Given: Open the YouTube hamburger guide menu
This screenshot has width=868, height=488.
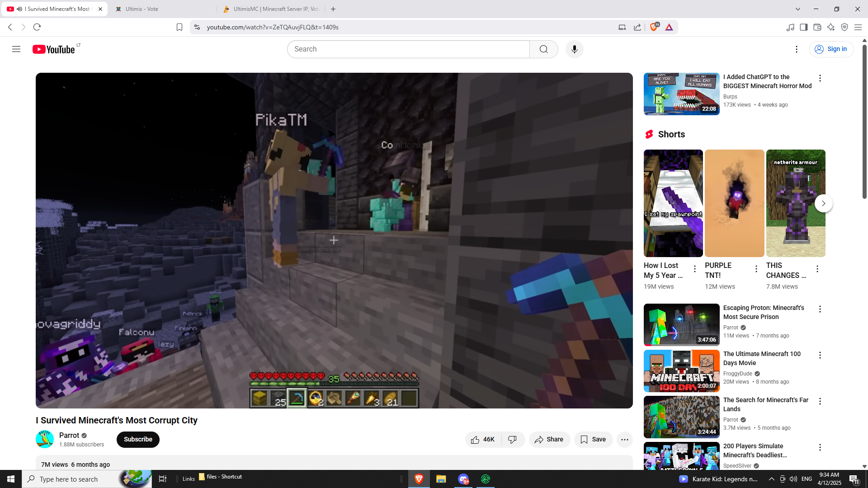Looking at the screenshot, I should [x=16, y=49].
